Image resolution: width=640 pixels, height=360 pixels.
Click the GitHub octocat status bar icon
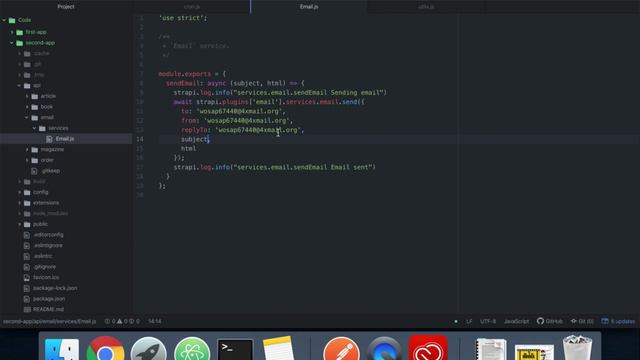point(540,321)
